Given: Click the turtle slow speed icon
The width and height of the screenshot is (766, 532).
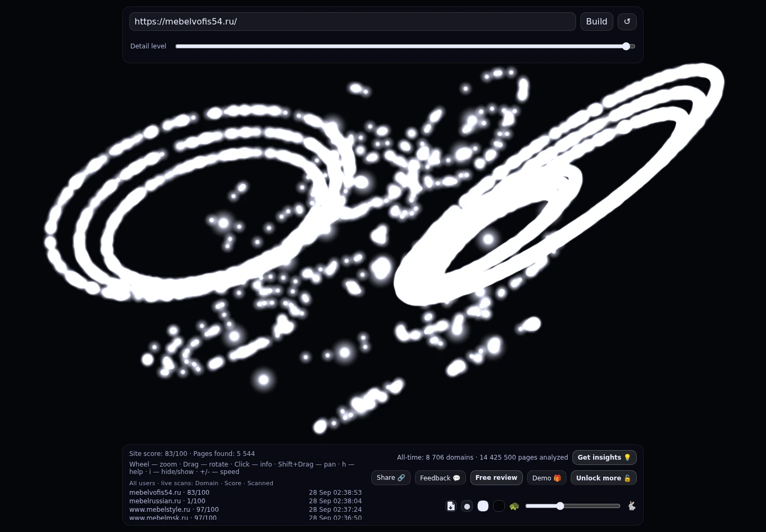Looking at the screenshot, I should [x=514, y=506].
